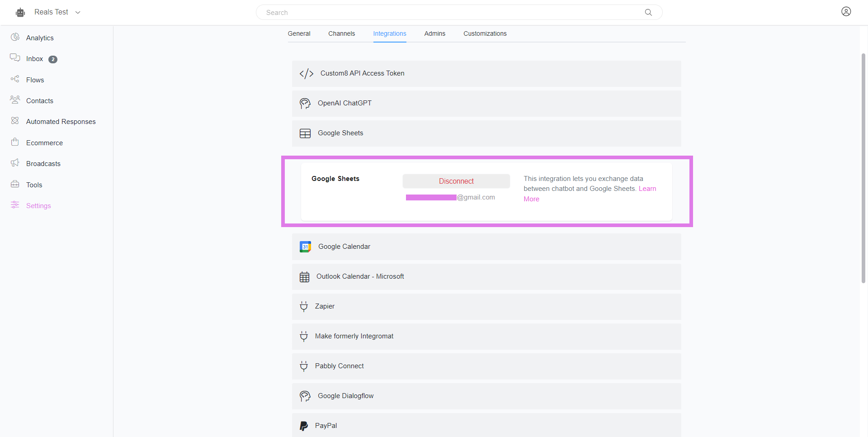Expand the Make formerly Integromat row
Viewport: 868px width, 437px height.
tap(486, 337)
